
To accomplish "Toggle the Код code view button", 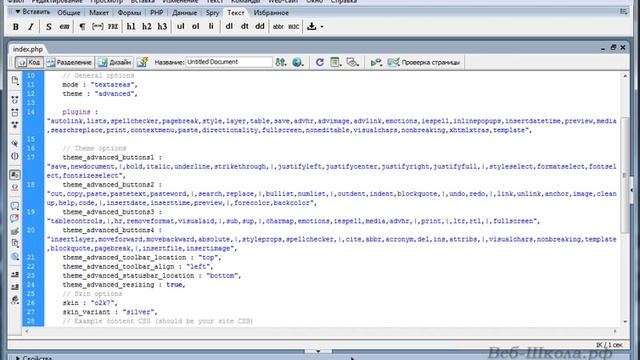I will tap(29, 62).
